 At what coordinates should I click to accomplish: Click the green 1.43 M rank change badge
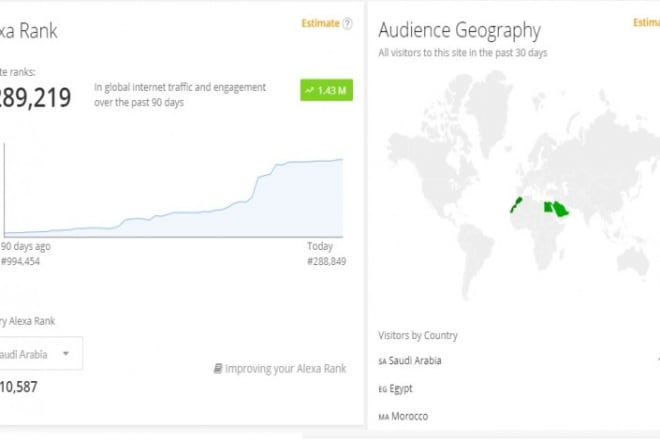(326, 90)
